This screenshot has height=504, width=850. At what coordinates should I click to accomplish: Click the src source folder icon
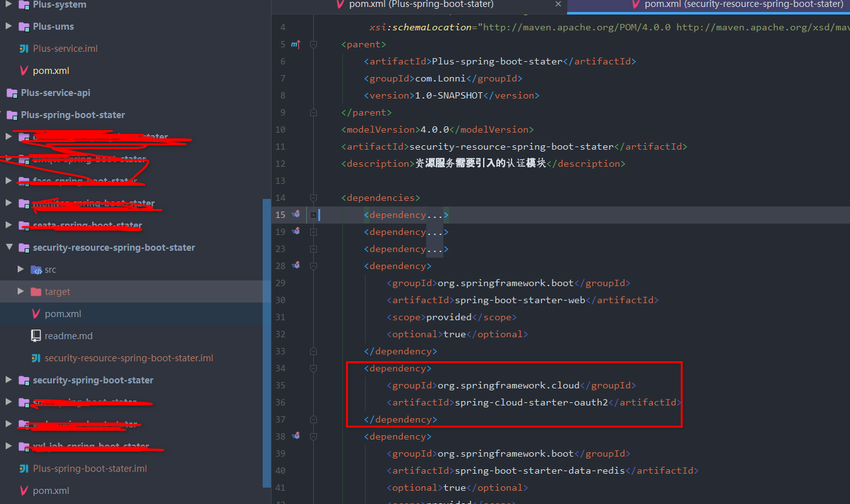click(37, 270)
